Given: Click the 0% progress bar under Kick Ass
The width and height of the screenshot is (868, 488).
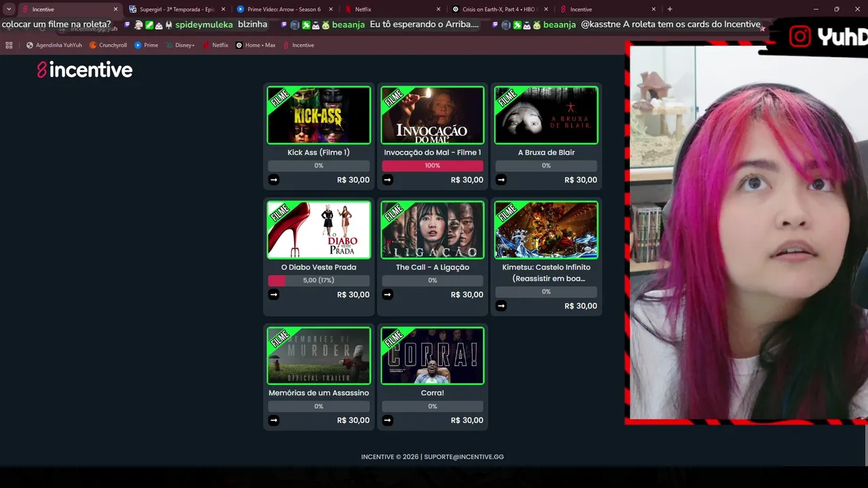Looking at the screenshot, I should tap(319, 165).
